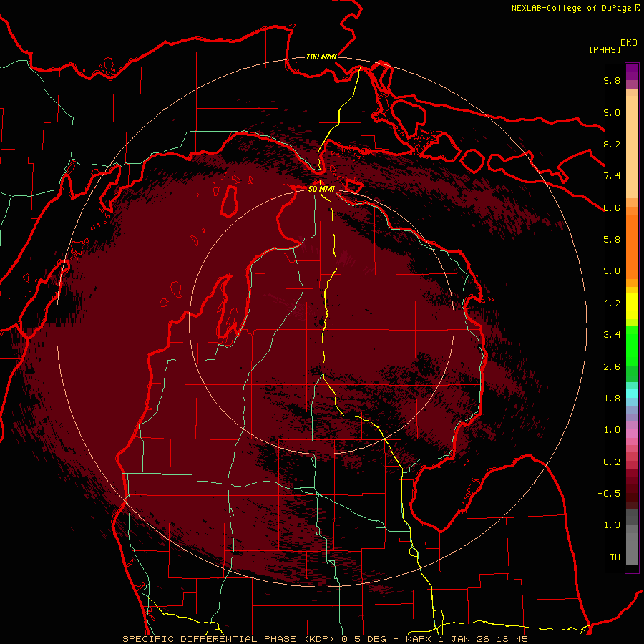644x644 pixels.
Task: Click the -0.5 scale value
Action: (609, 494)
